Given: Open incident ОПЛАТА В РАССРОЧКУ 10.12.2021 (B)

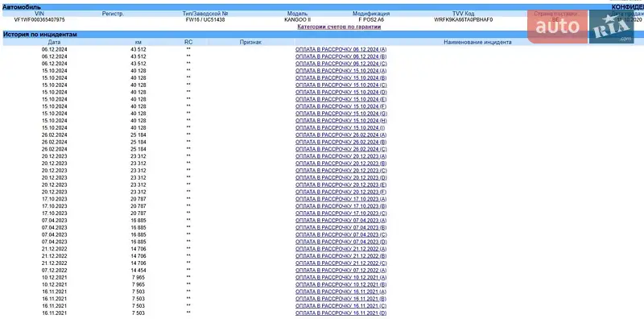Looking at the screenshot, I should [x=341, y=284].
